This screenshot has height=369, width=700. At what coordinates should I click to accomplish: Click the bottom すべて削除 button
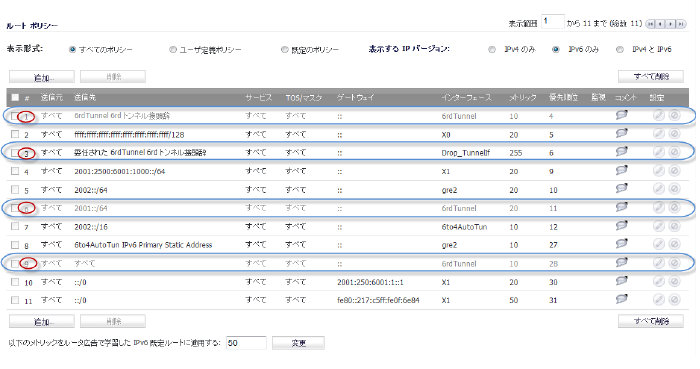click(651, 321)
